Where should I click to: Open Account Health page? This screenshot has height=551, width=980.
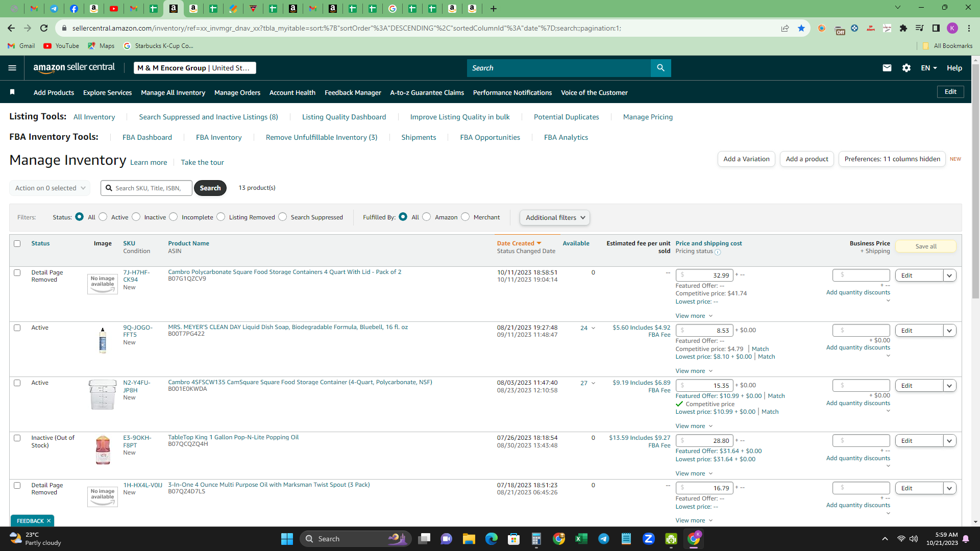(x=292, y=92)
